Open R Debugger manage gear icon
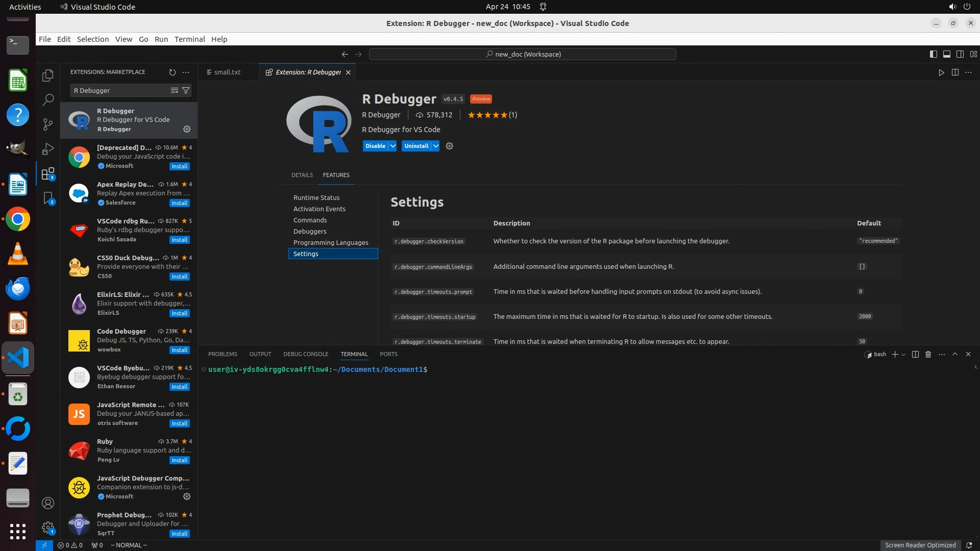This screenshot has width=980, height=551. (x=449, y=146)
